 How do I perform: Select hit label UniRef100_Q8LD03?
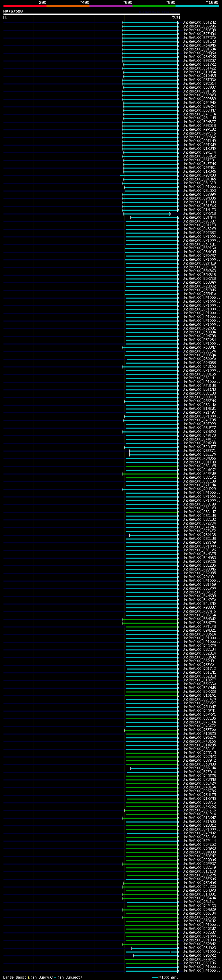click(x=199, y=191)
